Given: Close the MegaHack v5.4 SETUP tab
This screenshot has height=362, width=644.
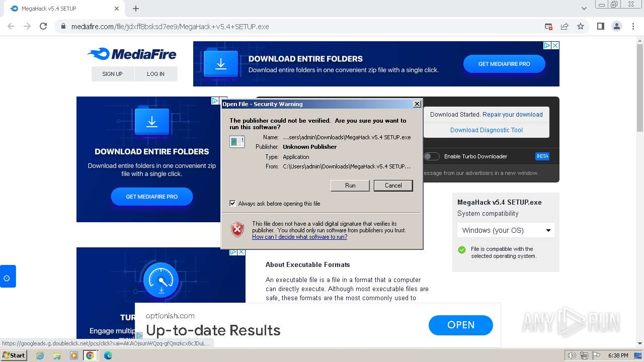Looking at the screenshot, I should tap(117, 9).
